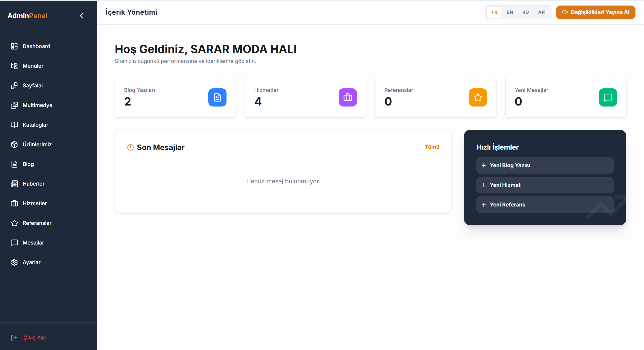Switch language to AR

[542, 12]
